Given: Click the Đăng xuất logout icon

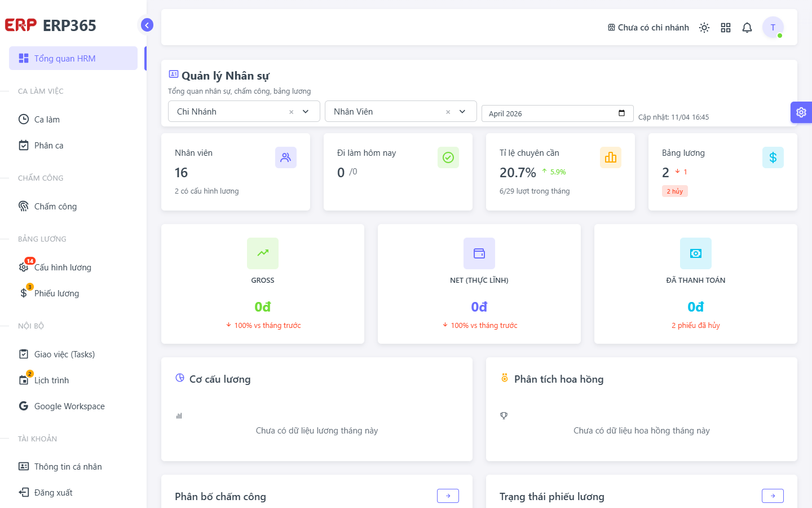Looking at the screenshot, I should click(x=24, y=492).
